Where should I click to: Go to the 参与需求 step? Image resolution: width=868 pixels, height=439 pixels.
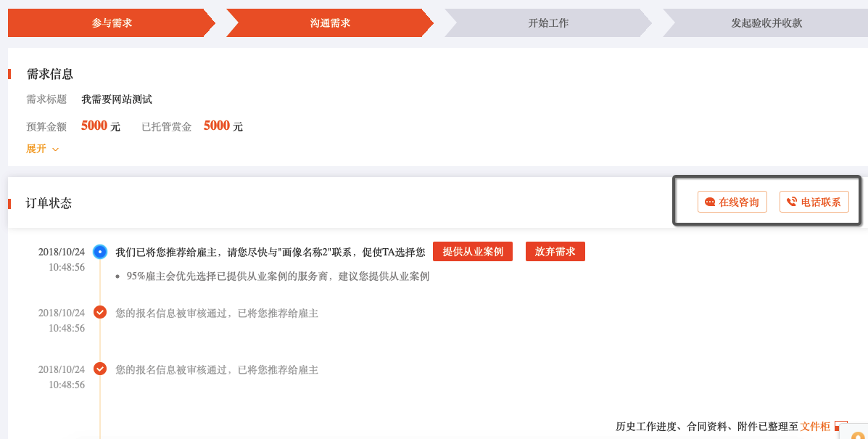[x=112, y=22]
